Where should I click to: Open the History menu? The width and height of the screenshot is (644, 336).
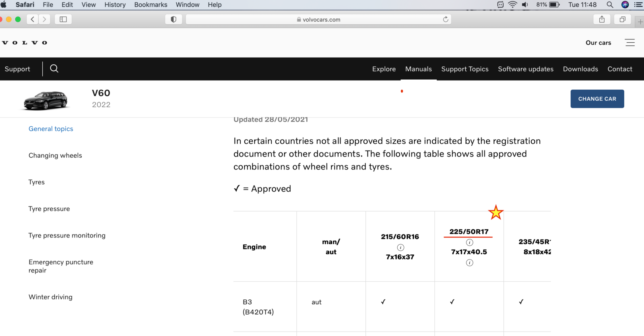click(x=115, y=5)
